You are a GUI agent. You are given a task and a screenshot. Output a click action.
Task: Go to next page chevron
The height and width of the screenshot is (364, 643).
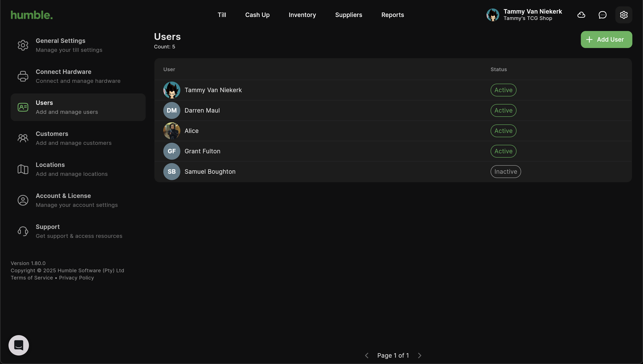click(420, 355)
